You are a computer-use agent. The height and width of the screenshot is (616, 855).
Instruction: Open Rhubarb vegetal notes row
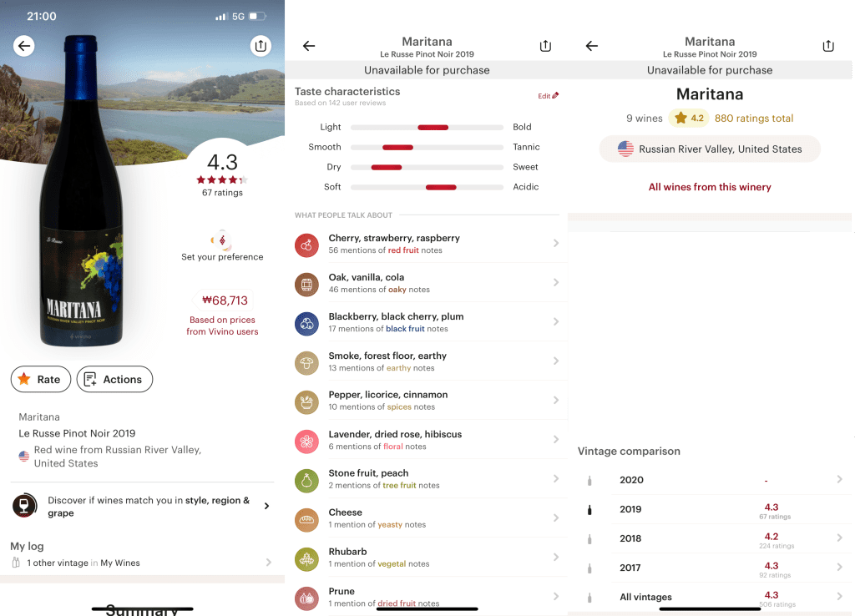pyautogui.click(x=427, y=557)
